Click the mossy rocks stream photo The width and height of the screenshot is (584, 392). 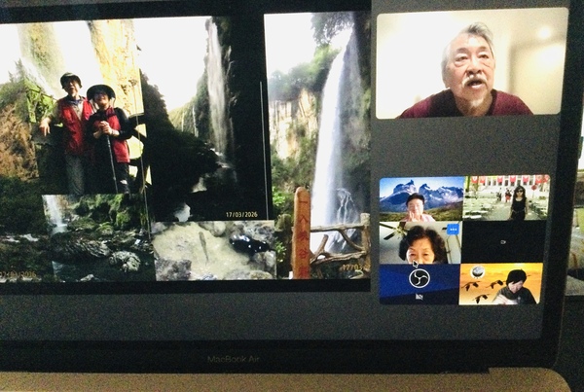pyautogui.click(x=97, y=238)
